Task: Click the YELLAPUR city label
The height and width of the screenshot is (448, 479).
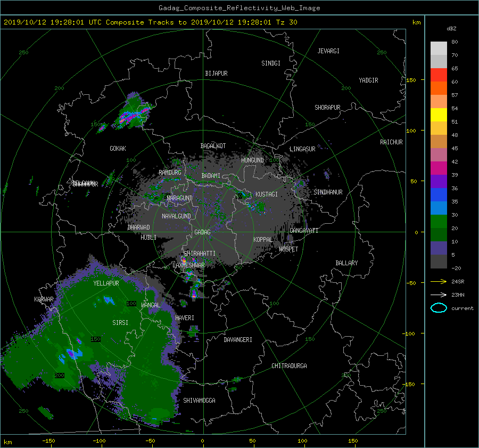Action: coord(106,283)
